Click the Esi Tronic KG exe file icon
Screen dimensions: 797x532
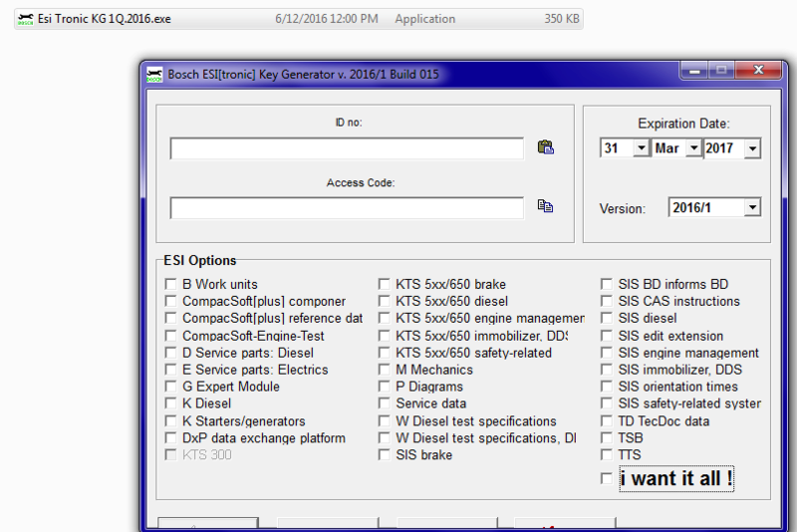[26, 19]
